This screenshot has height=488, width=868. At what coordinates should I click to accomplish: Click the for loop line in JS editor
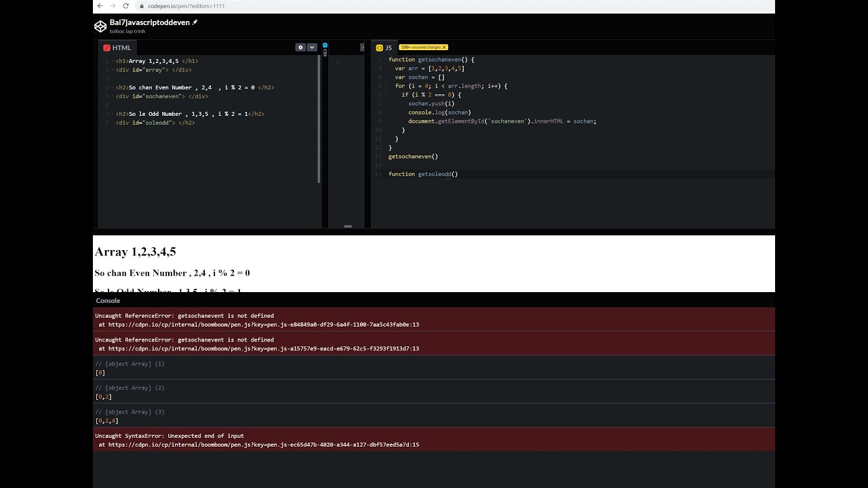(451, 86)
